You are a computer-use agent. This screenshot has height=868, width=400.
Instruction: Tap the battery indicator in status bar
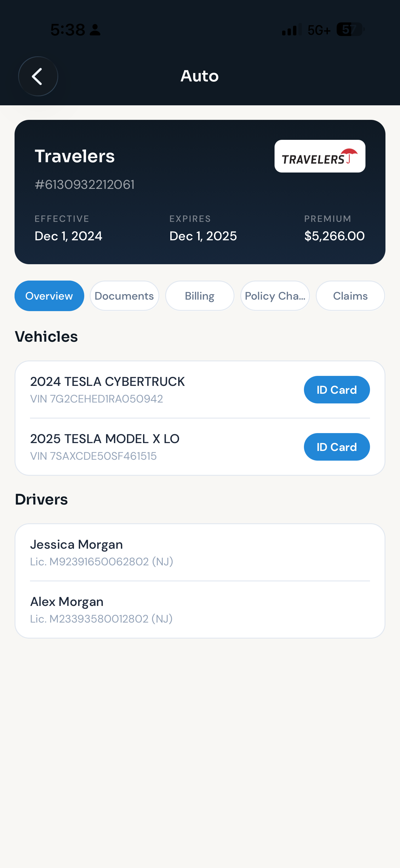(x=350, y=30)
